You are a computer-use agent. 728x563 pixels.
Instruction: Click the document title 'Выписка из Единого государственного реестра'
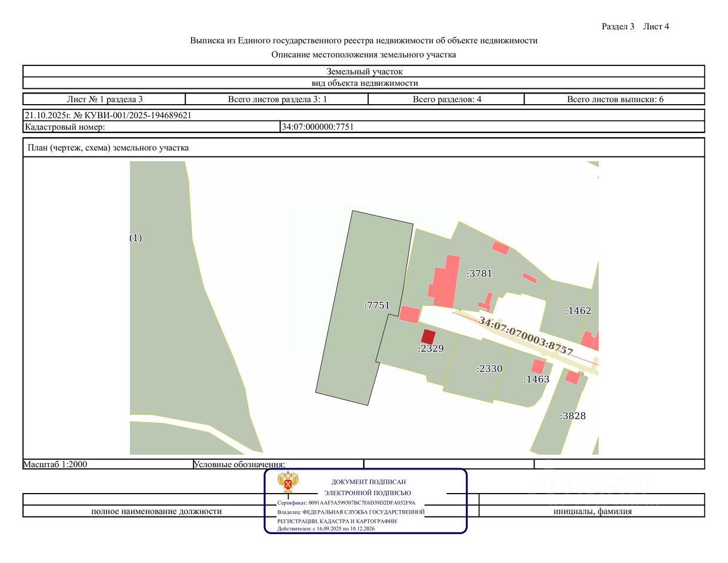point(363,41)
